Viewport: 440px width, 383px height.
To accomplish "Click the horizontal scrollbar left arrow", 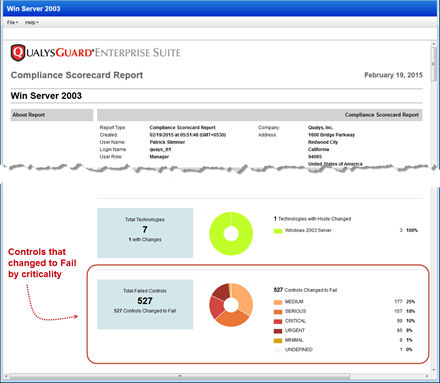I will (6, 376).
